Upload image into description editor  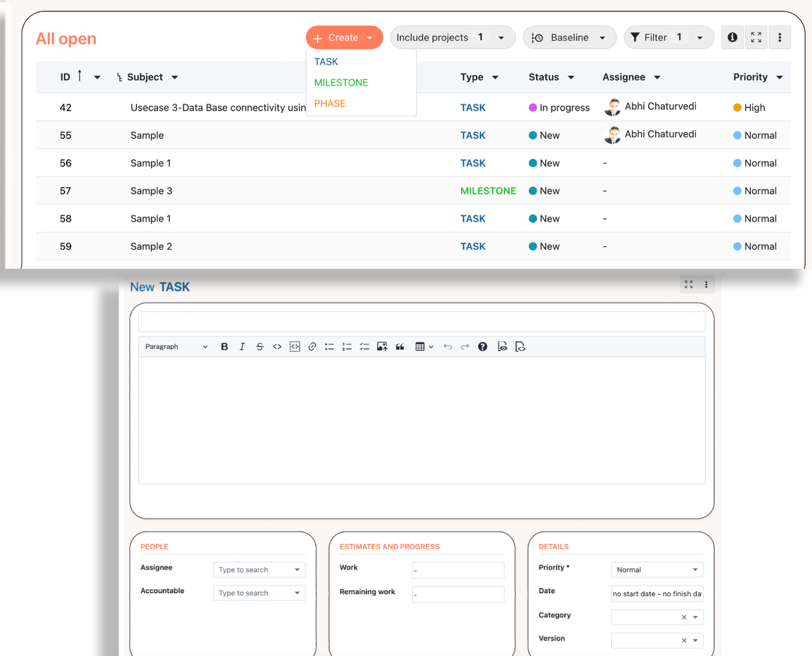(x=382, y=347)
